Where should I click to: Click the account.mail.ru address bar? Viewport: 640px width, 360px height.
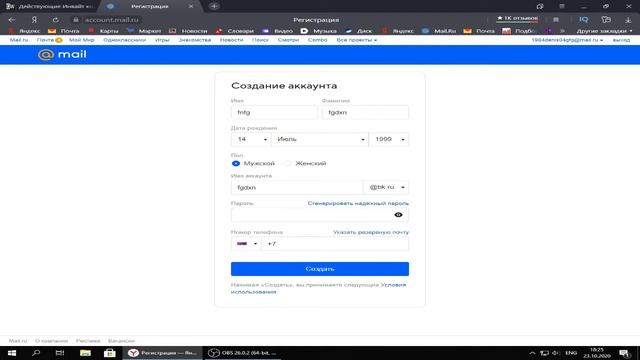tap(112, 20)
